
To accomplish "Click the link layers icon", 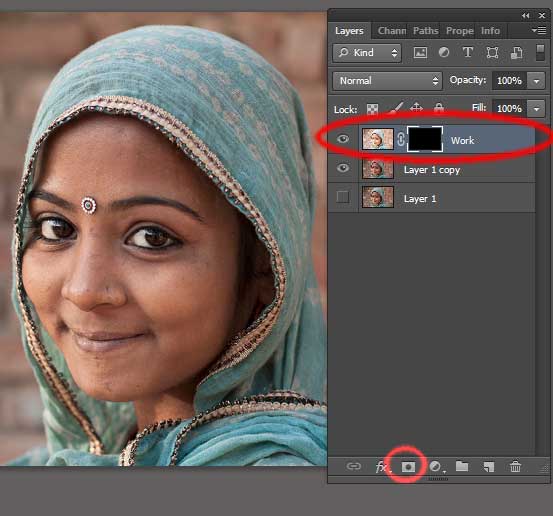I will [354, 467].
